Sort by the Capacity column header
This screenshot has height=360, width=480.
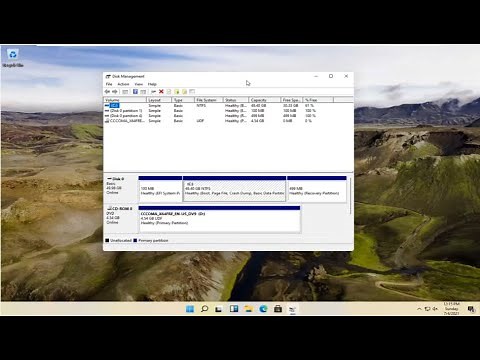[x=265, y=100]
